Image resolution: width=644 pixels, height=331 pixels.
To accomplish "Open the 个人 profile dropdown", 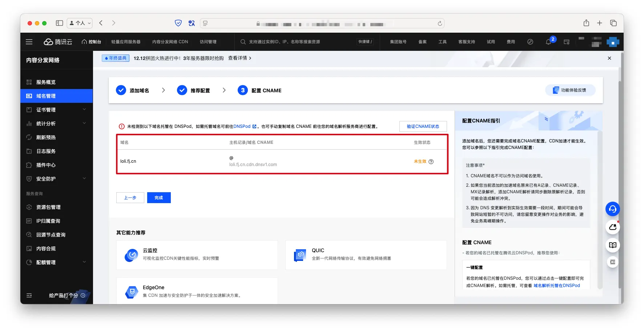I will 80,23.
